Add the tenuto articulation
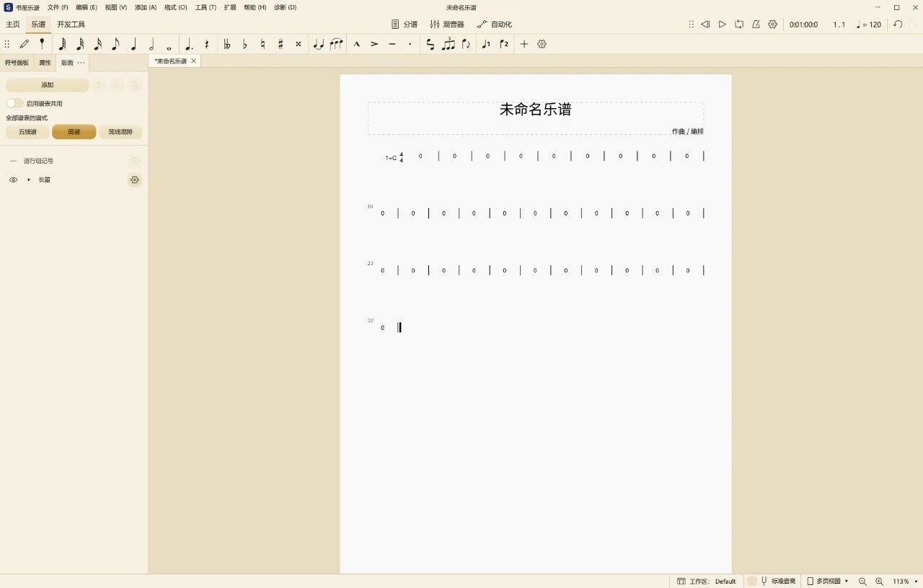Viewport: 923px width, 588px height. pos(392,44)
